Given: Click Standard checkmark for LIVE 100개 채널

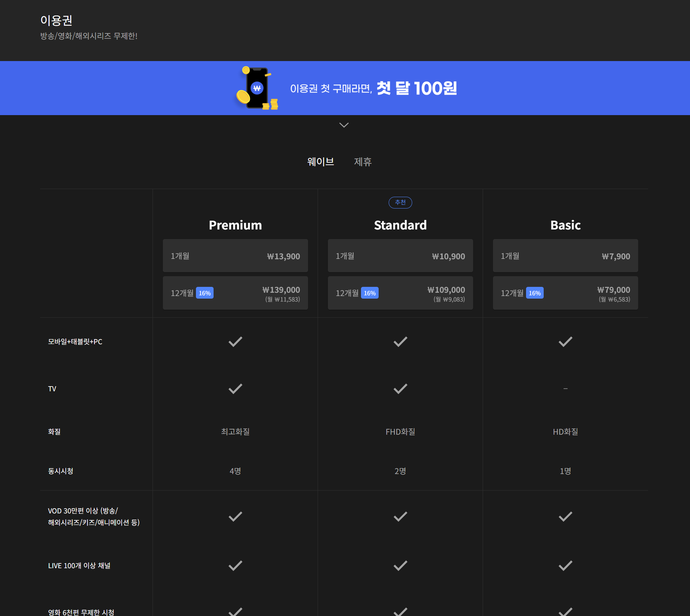Looking at the screenshot, I should coord(400,566).
